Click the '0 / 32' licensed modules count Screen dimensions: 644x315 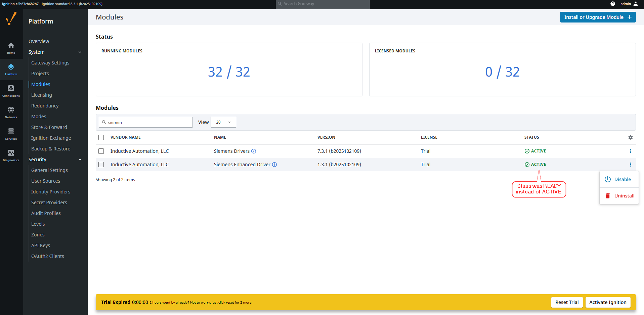point(502,72)
